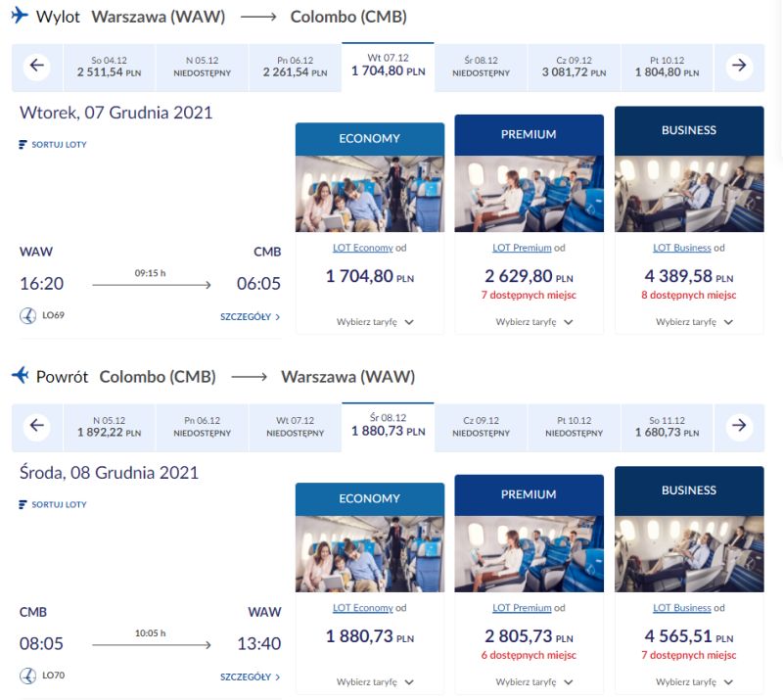The width and height of the screenshot is (783, 700).
Task: Click BUSINESS header in departure section
Action: point(689,131)
